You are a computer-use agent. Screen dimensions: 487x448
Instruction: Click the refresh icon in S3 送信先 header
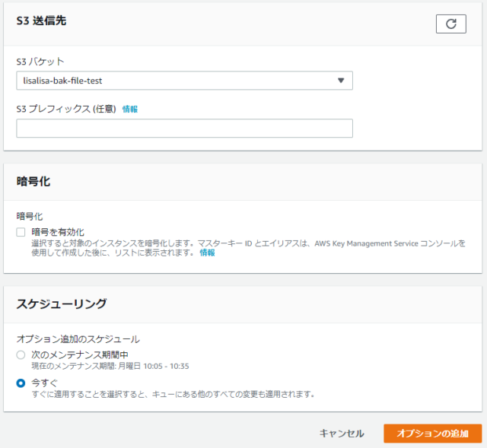451,24
